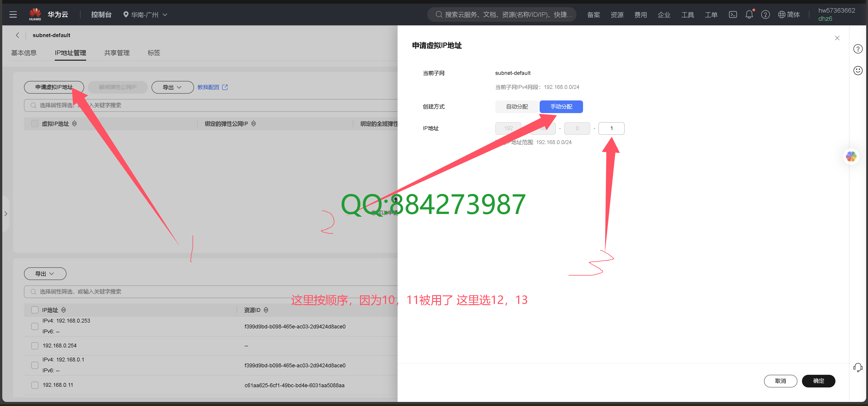Image resolution: width=868 pixels, height=406 pixels.
Task: Sort by 资源ID column
Action: [266, 310]
